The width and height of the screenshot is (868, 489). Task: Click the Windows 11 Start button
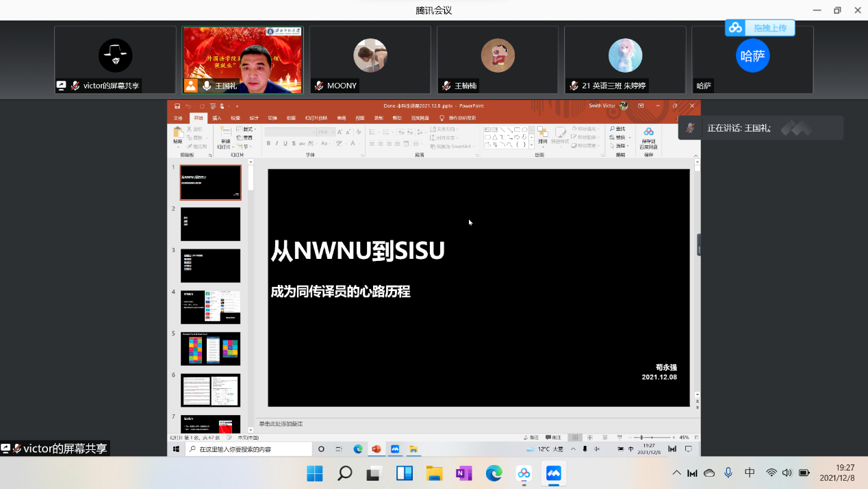pos(315,473)
